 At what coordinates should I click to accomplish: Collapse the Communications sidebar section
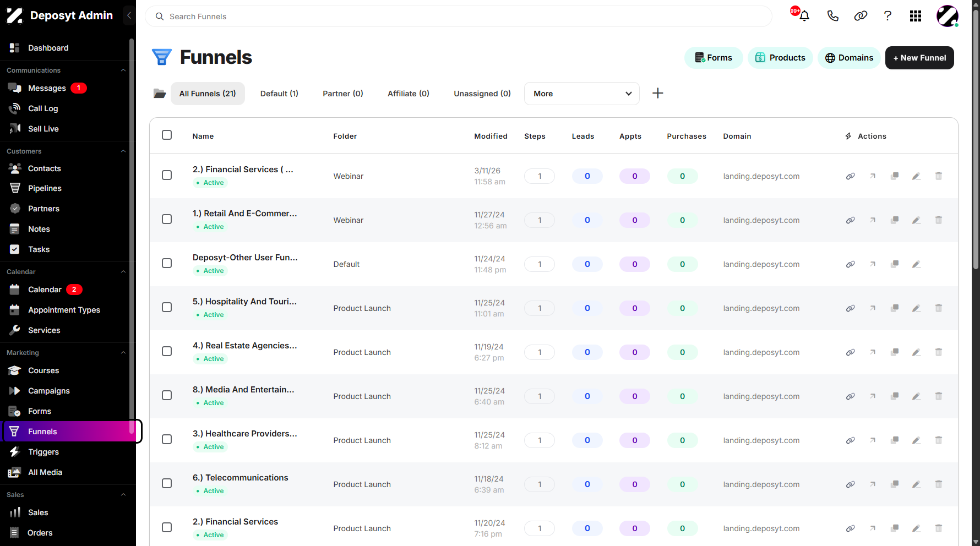pos(123,70)
